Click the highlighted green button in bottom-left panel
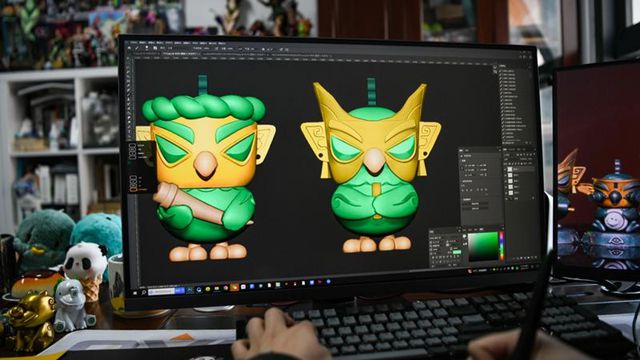640x360 pixels. pyautogui.click(x=456, y=253)
